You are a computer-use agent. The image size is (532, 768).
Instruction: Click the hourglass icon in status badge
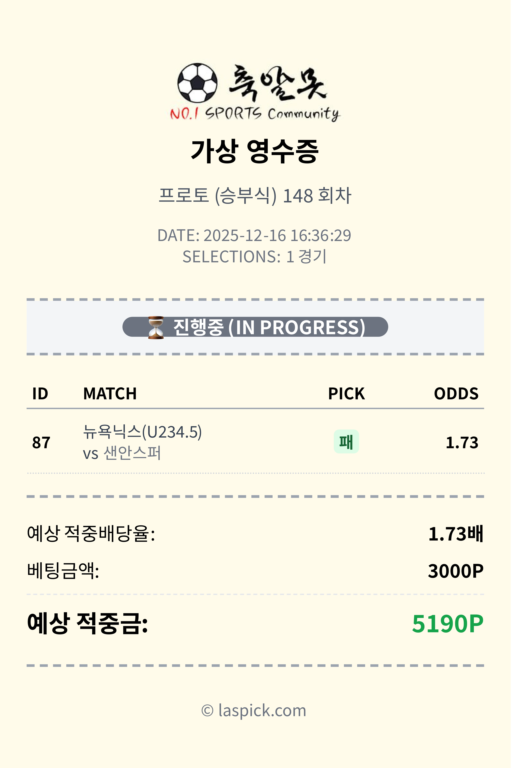(x=156, y=327)
